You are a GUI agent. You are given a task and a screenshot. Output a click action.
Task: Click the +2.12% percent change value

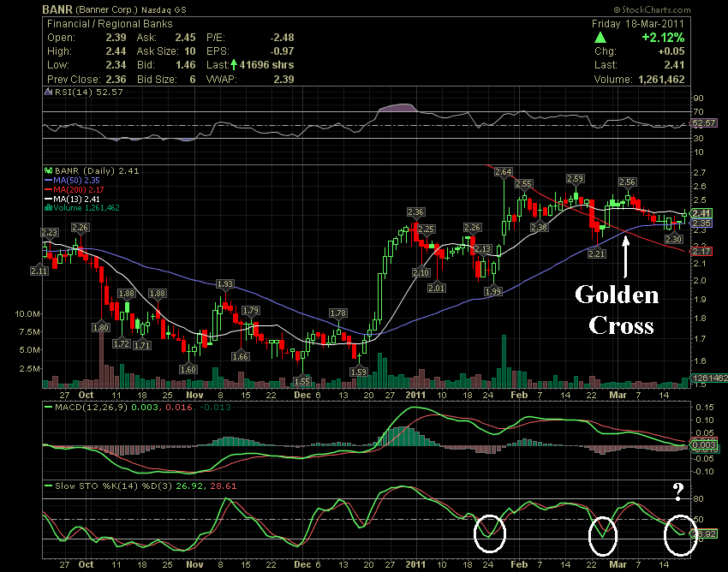point(663,38)
